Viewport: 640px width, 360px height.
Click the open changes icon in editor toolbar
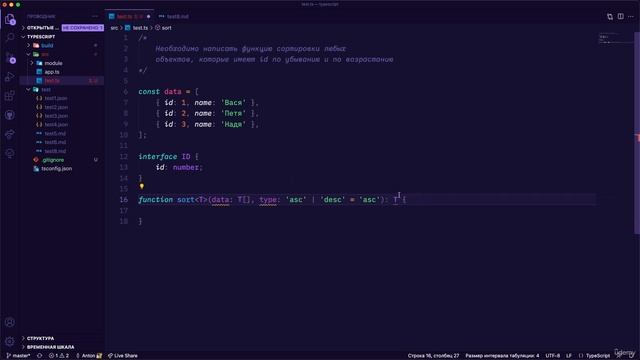610,16
